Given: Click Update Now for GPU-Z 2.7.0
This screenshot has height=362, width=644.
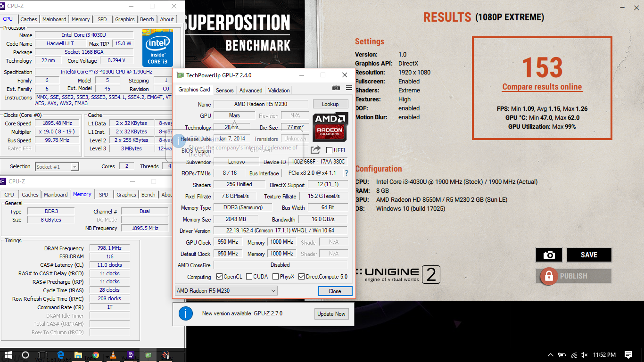Looking at the screenshot, I should pyautogui.click(x=331, y=314).
